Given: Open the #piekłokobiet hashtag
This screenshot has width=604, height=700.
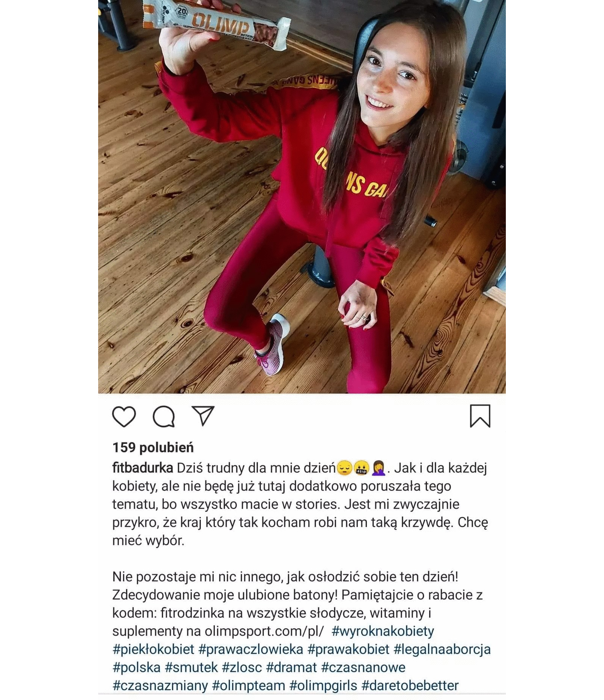Looking at the screenshot, I should coord(153,649).
